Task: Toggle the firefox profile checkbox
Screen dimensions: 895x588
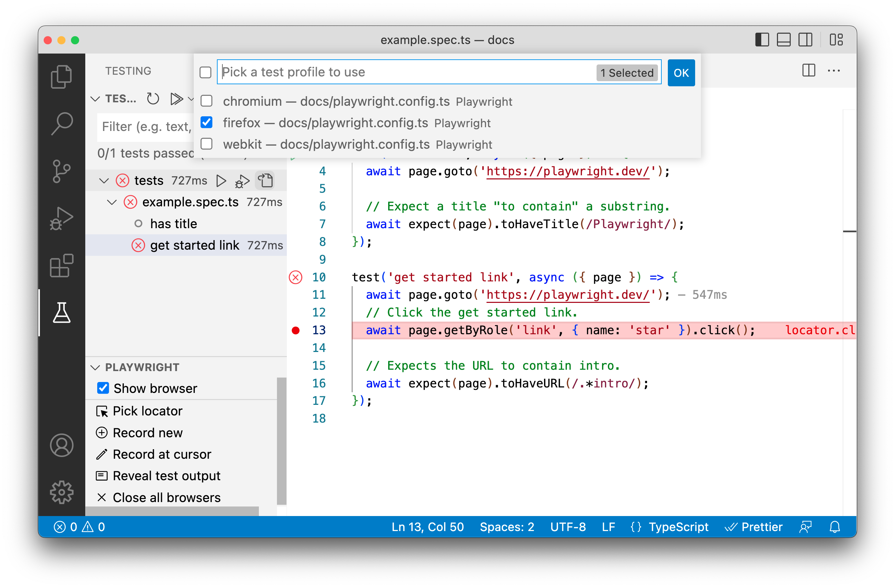Action: coord(208,123)
